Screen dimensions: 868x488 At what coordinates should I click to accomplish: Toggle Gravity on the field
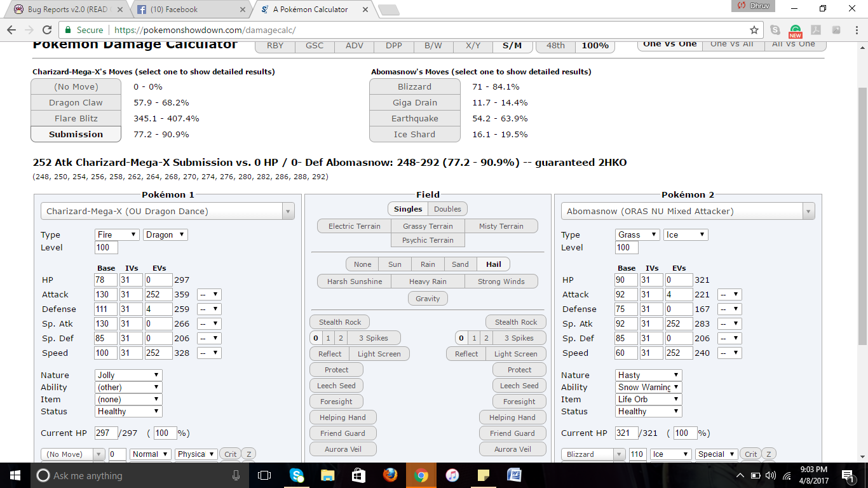(428, 299)
